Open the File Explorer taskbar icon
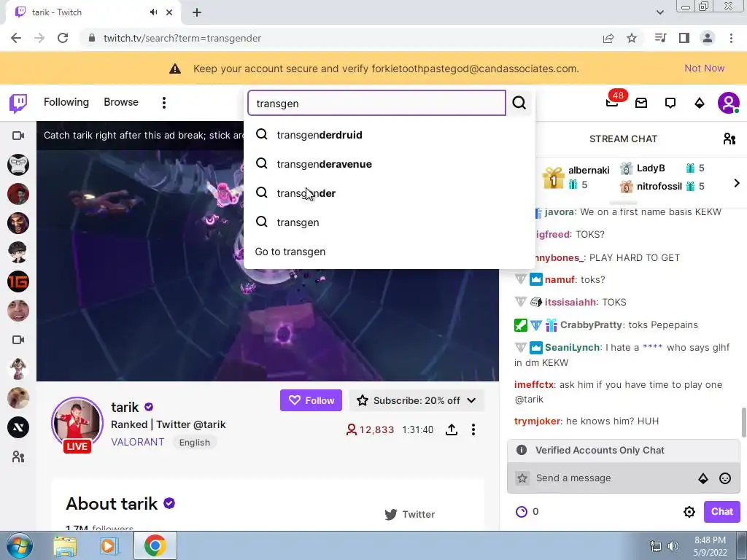The width and height of the screenshot is (747, 560). pyautogui.click(x=65, y=546)
